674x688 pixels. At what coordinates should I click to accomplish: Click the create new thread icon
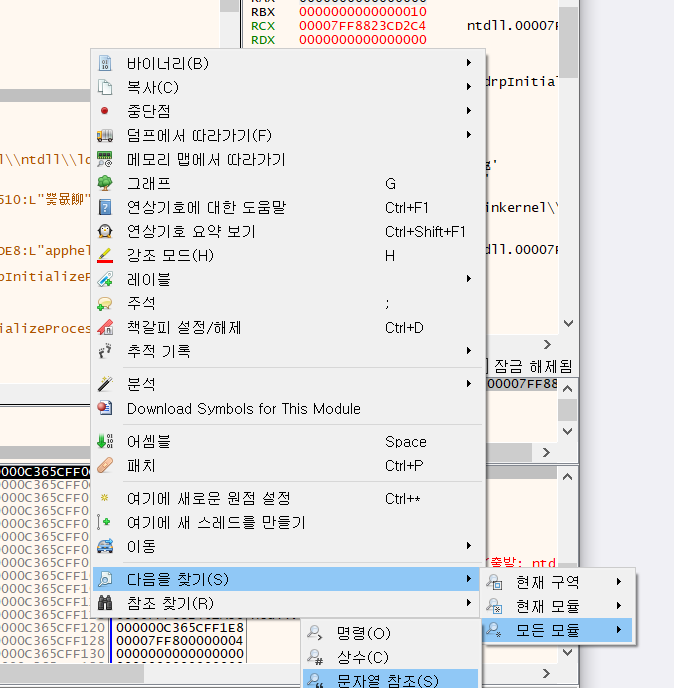pos(104,522)
